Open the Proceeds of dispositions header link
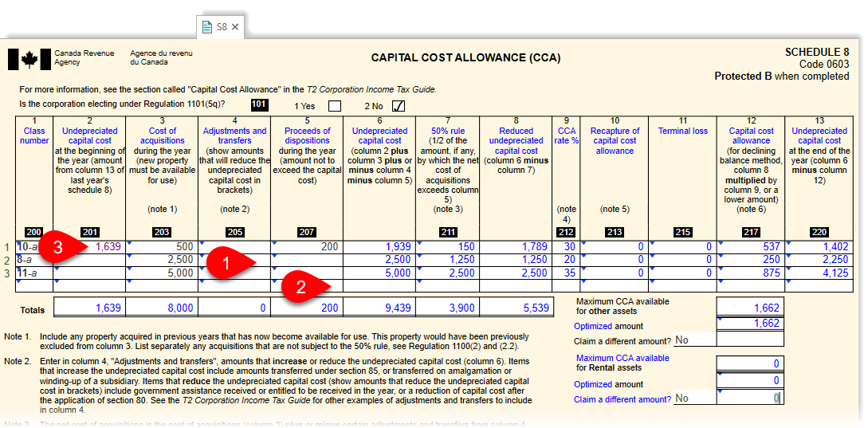This screenshot has height=428, width=868. pos(307,136)
